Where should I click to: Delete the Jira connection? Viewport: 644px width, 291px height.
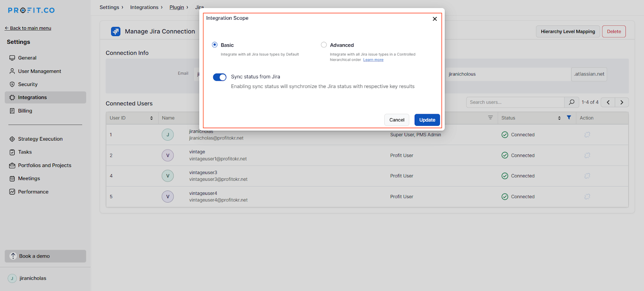[x=614, y=31]
